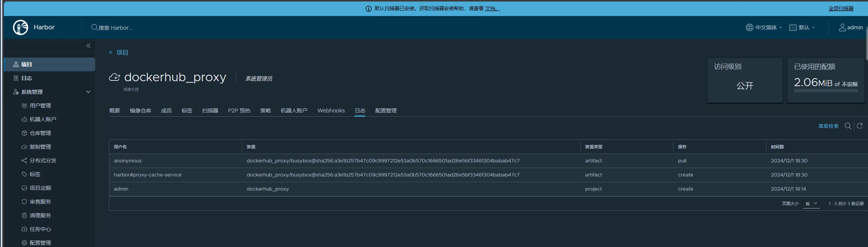Click the 全部扫描器 link
The image size is (868, 247).
tap(841, 8)
